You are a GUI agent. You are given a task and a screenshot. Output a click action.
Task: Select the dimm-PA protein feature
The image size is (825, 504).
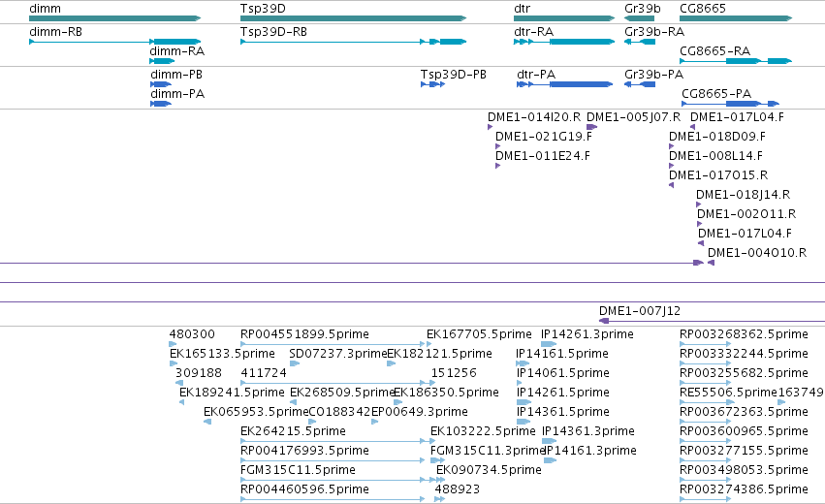(x=161, y=104)
